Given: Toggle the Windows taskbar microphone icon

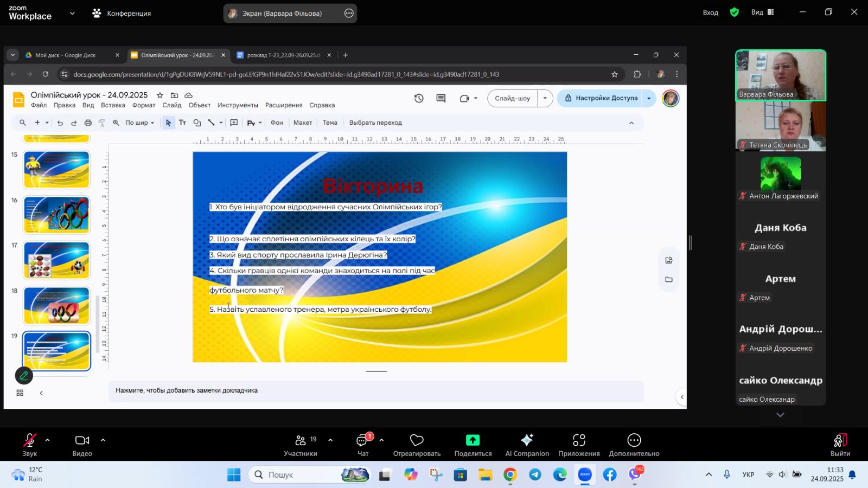Looking at the screenshot, I should click(726, 474).
